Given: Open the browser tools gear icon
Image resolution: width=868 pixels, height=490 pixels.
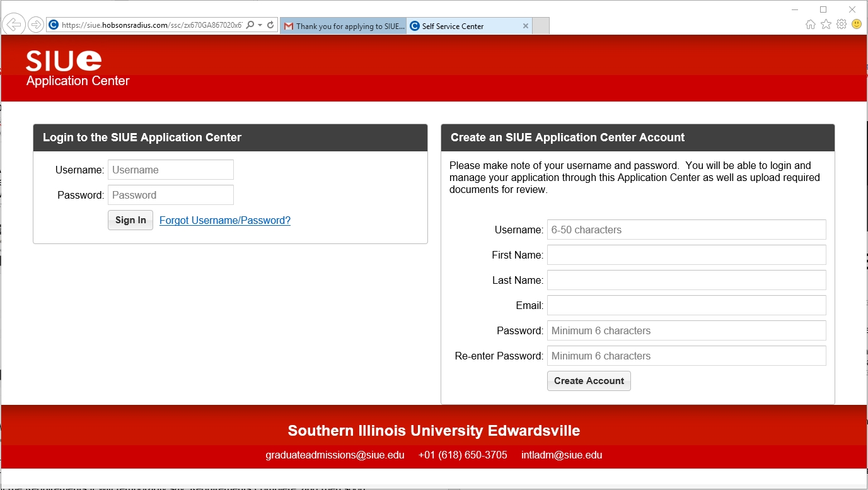Looking at the screenshot, I should [841, 25].
